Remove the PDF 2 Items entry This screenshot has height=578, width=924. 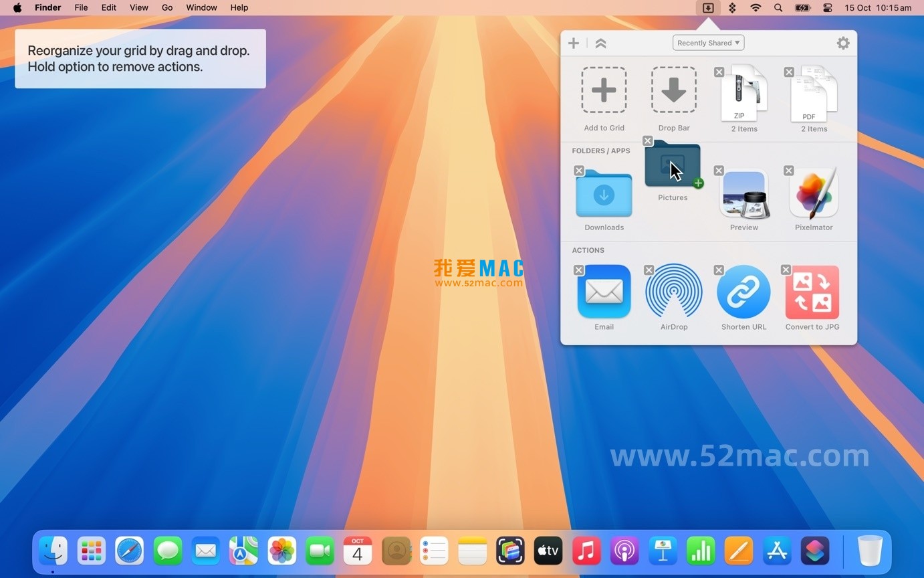[789, 72]
